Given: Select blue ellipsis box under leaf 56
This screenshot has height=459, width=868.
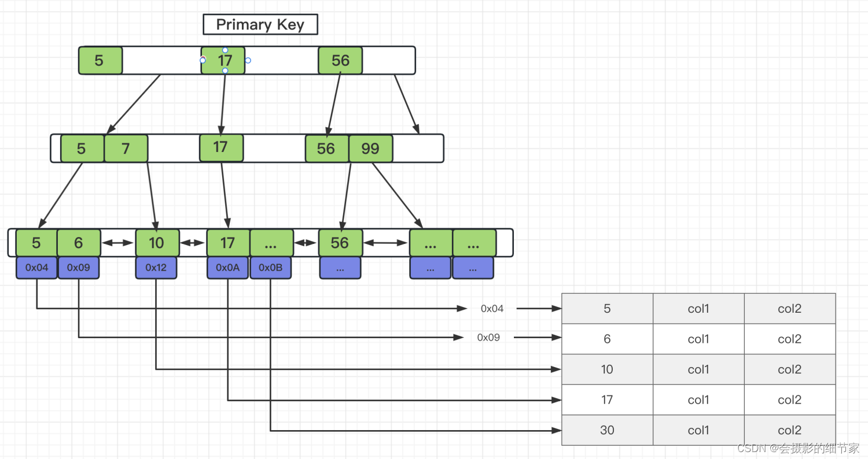Looking at the screenshot, I should [x=340, y=268].
